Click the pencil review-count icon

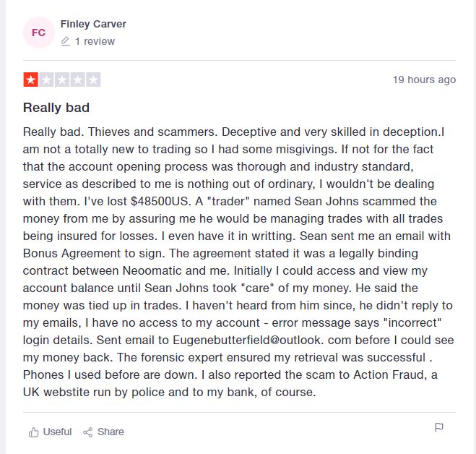click(65, 41)
